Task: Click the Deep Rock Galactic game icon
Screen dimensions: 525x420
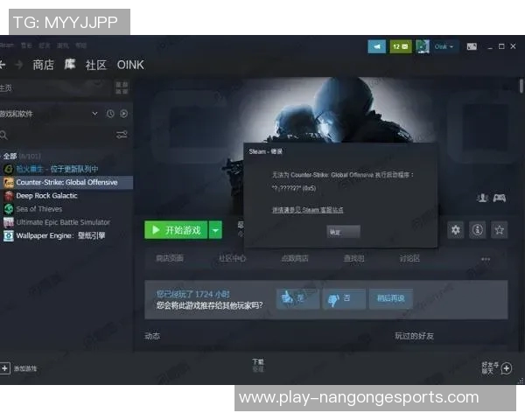Action: (9, 196)
